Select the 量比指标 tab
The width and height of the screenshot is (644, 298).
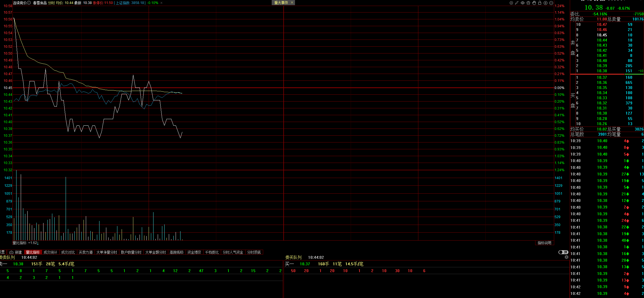pos(33,252)
